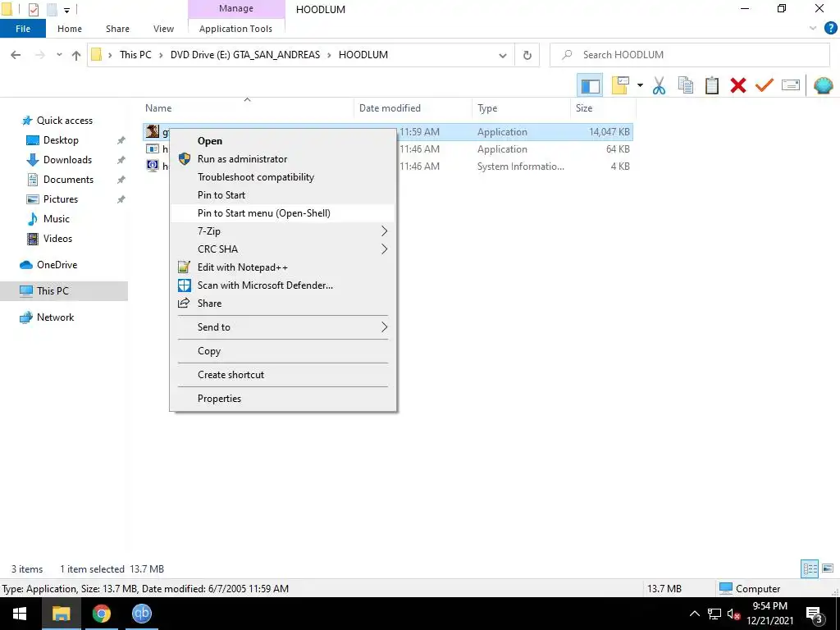Click DVD Drive (E:) GTA_SAN_ANDREAS breadcrumb
The height and width of the screenshot is (630, 840).
(x=245, y=55)
